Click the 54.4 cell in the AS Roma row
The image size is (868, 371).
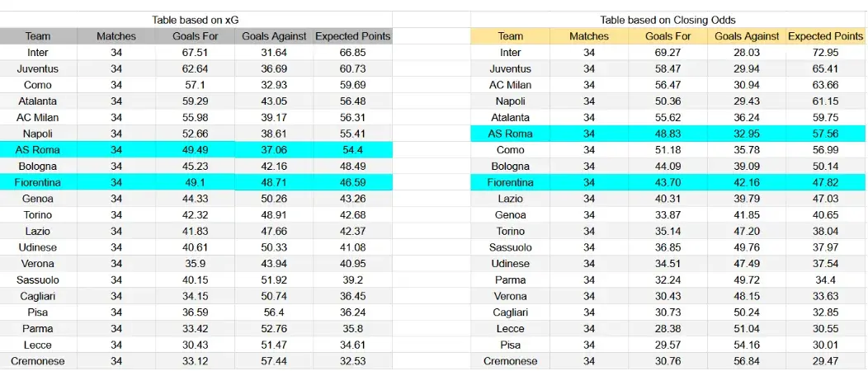point(352,150)
